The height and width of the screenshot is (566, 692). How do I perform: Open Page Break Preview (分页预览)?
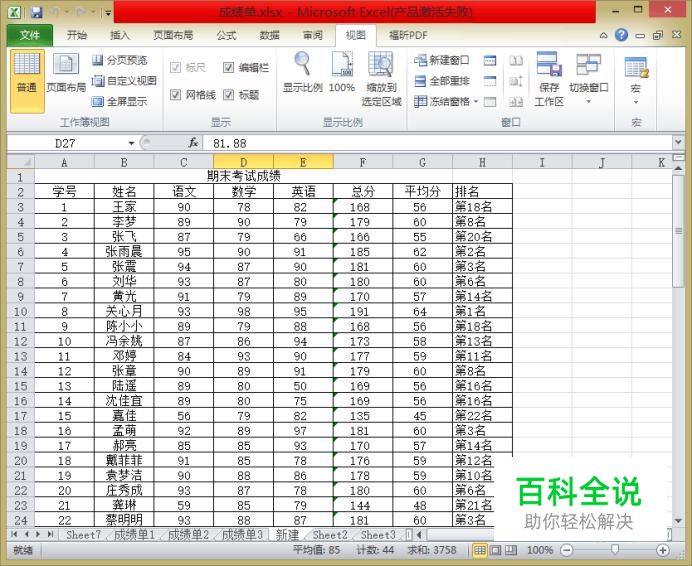click(x=119, y=60)
